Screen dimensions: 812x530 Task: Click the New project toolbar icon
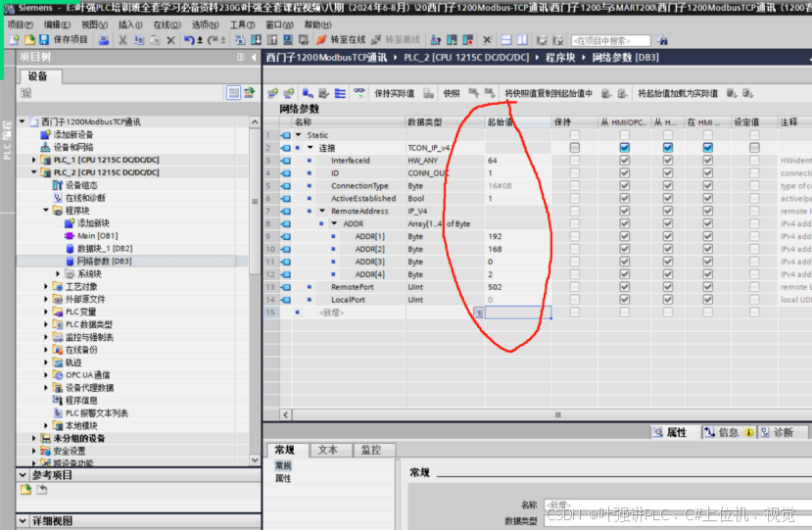(x=15, y=40)
